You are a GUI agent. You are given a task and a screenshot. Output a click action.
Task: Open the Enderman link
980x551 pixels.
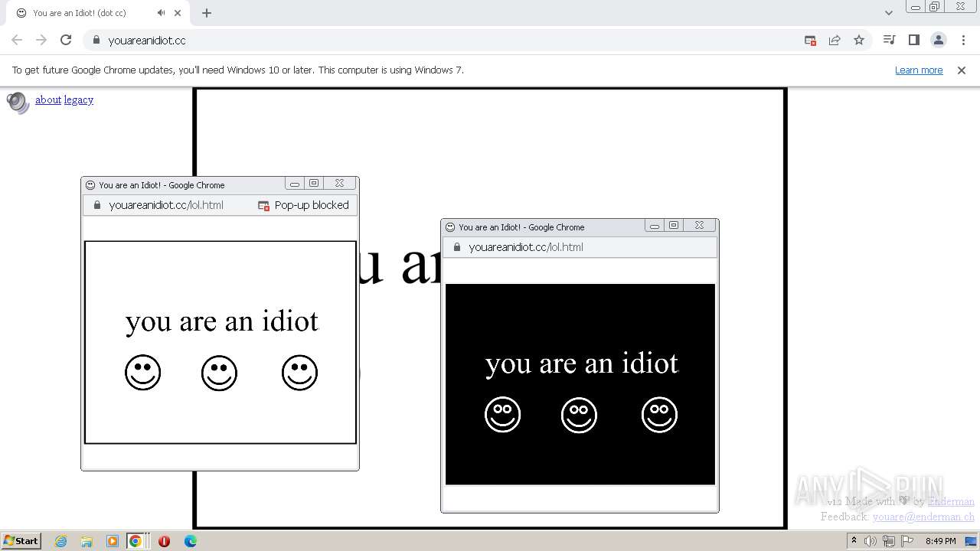coord(951,501)
